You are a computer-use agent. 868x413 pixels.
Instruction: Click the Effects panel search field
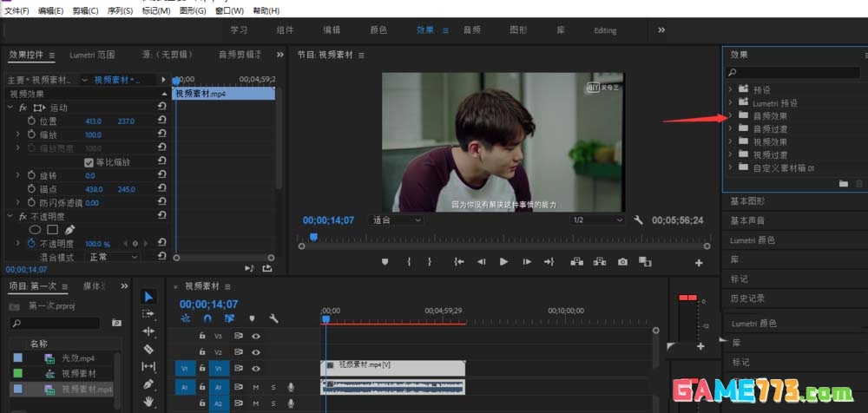792,73
